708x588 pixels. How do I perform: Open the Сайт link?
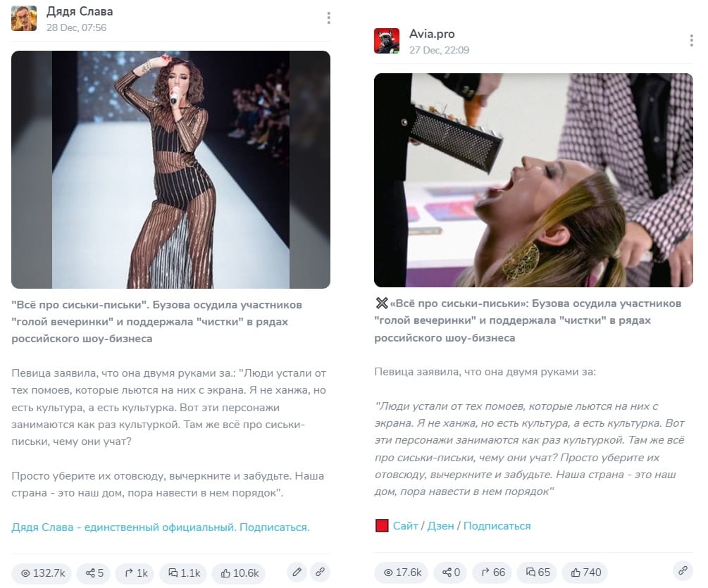[405, 526]
